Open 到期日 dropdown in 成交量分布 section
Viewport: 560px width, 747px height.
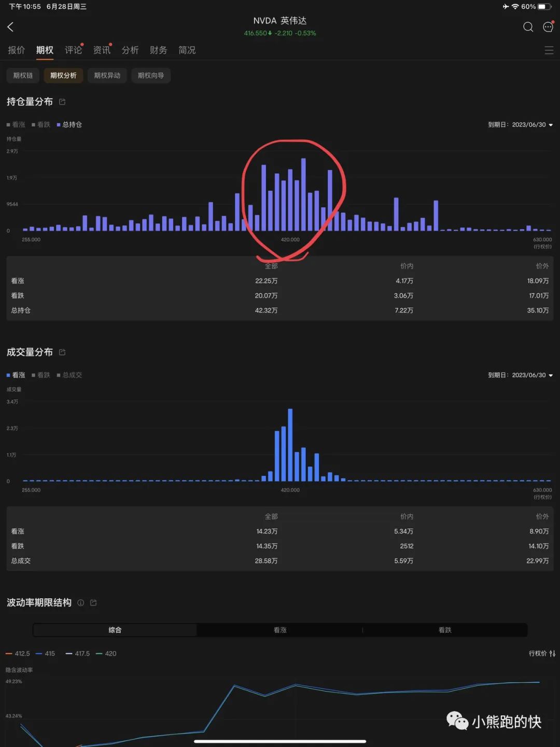tap(521, 375)
